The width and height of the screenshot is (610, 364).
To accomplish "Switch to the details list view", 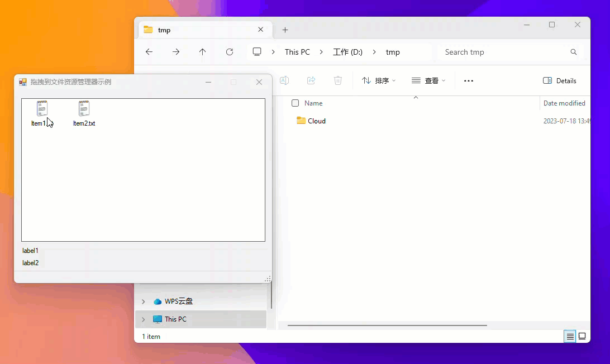I will pos(570,336).
